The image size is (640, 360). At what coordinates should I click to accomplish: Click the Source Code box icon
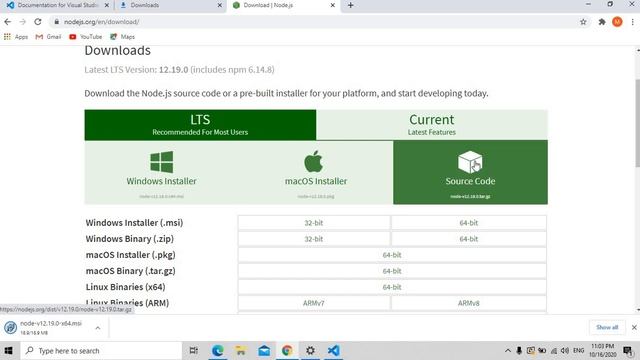(470, 162)
